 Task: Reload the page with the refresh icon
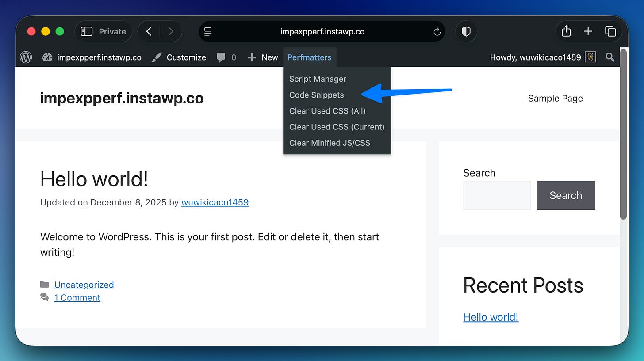[437, 31]
